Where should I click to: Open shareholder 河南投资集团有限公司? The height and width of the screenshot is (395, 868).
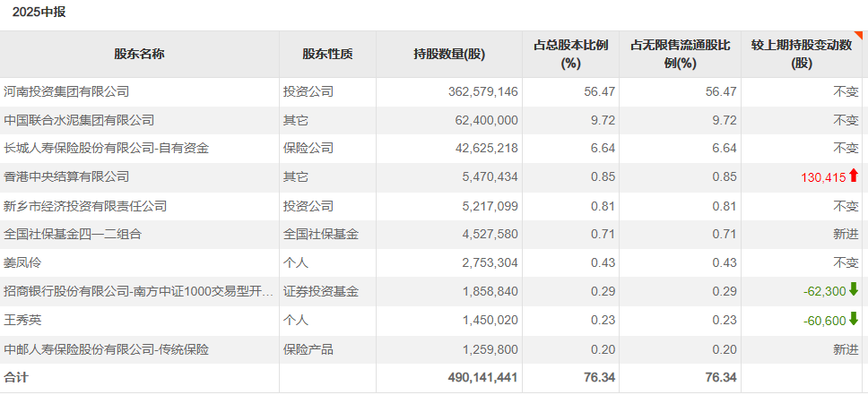[66, 91]
